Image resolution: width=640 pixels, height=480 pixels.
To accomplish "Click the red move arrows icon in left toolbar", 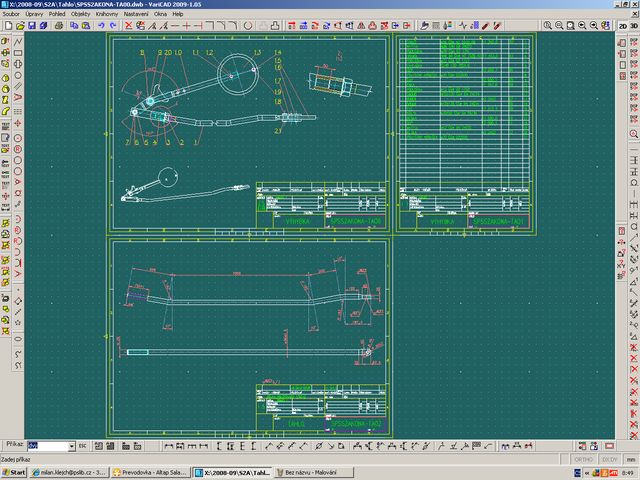I will click(x=18, y=123).
